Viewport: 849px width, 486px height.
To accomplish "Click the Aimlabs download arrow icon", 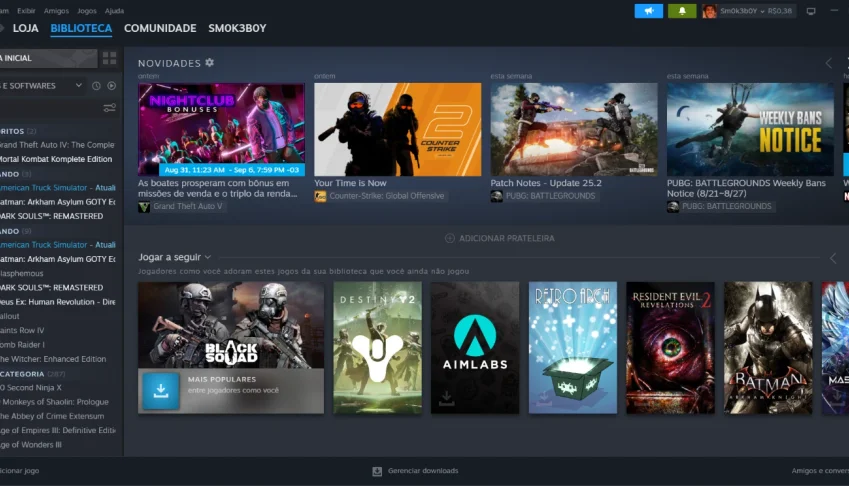I will point(447,398).
